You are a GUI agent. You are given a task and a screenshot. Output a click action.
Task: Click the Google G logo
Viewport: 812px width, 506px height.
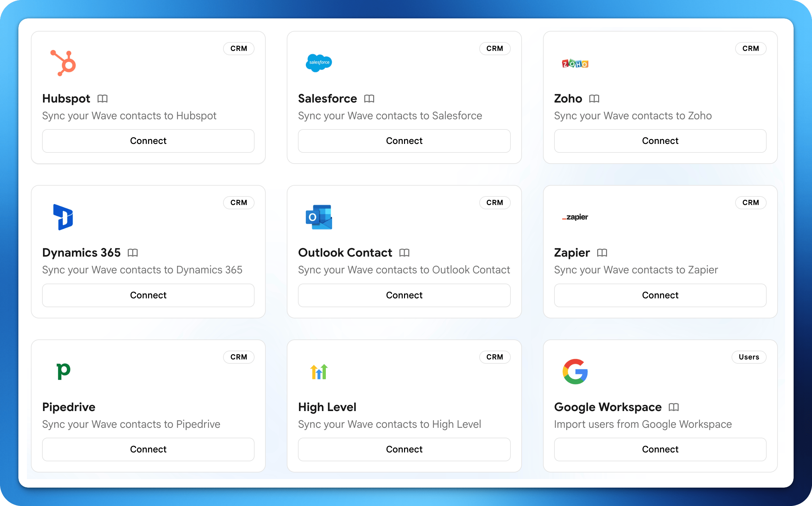575,372
